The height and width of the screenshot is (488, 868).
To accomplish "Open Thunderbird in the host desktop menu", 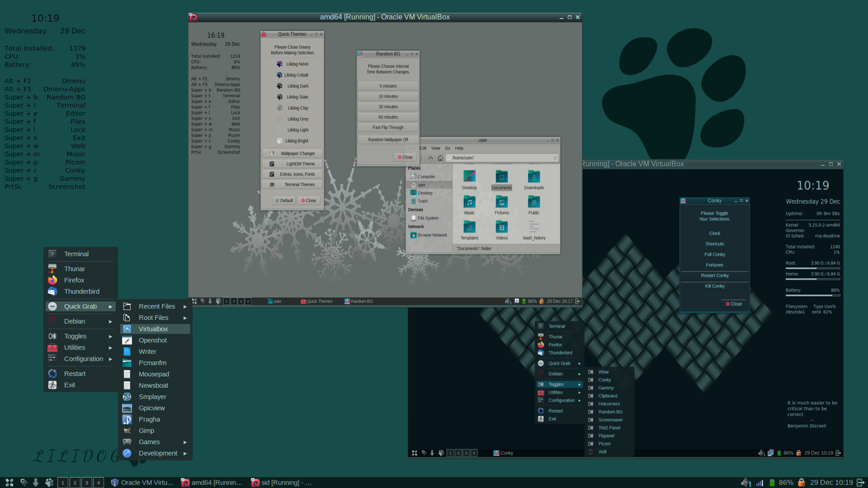I will click(x=81, y=291).
